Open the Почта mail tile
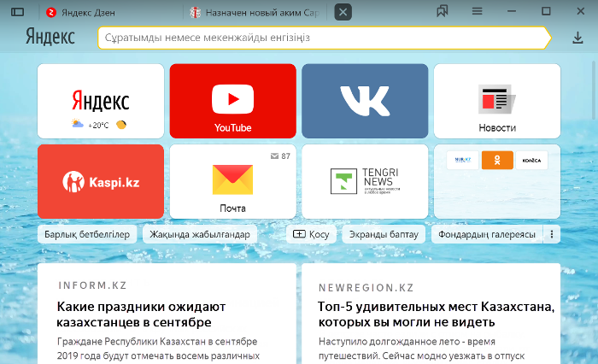The height and width of the screenshot is (364, 598). (x=232, y=182)
